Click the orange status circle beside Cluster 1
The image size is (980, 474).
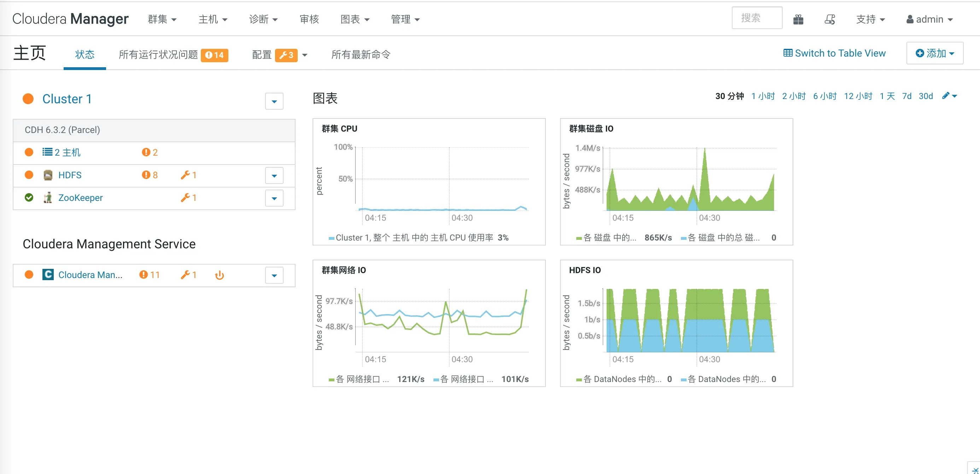tap(28, 99)
